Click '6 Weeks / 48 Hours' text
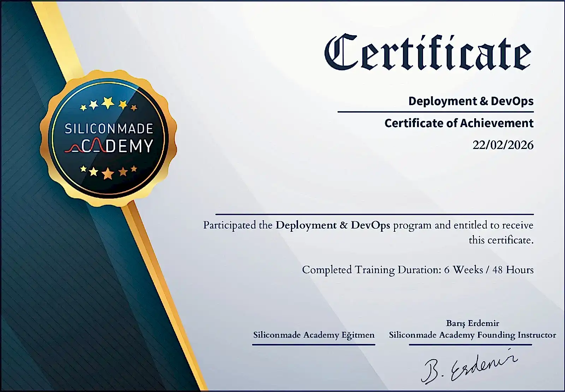 coord(489,270)
